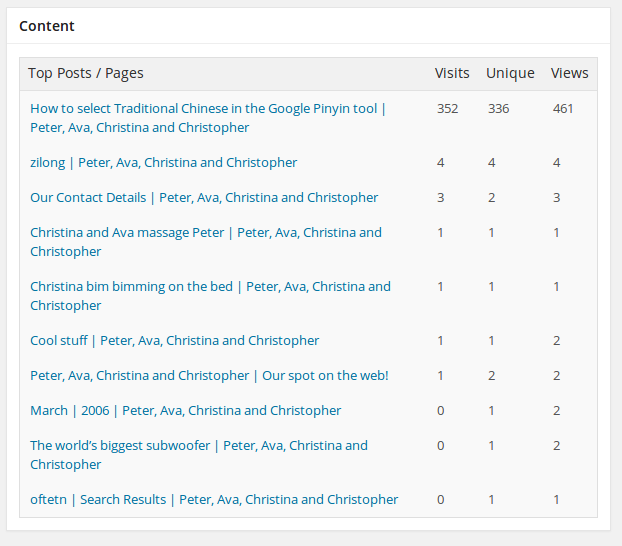Click the Views column header
Image resolution: width=622 pixels, height=546 pixels.
pos(569,73)
